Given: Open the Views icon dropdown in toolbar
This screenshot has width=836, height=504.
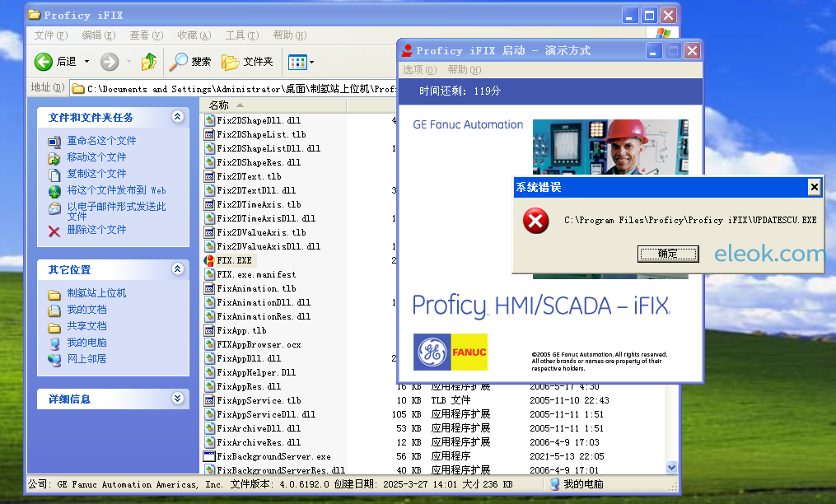Looking at the screenshot, I should click(301, 63).
